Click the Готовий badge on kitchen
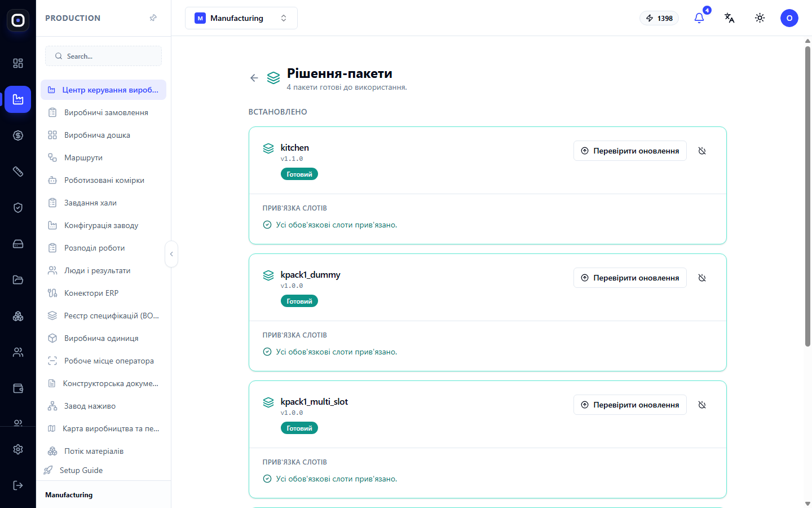The width and height of the screenshot is (812, 508). 299,174
